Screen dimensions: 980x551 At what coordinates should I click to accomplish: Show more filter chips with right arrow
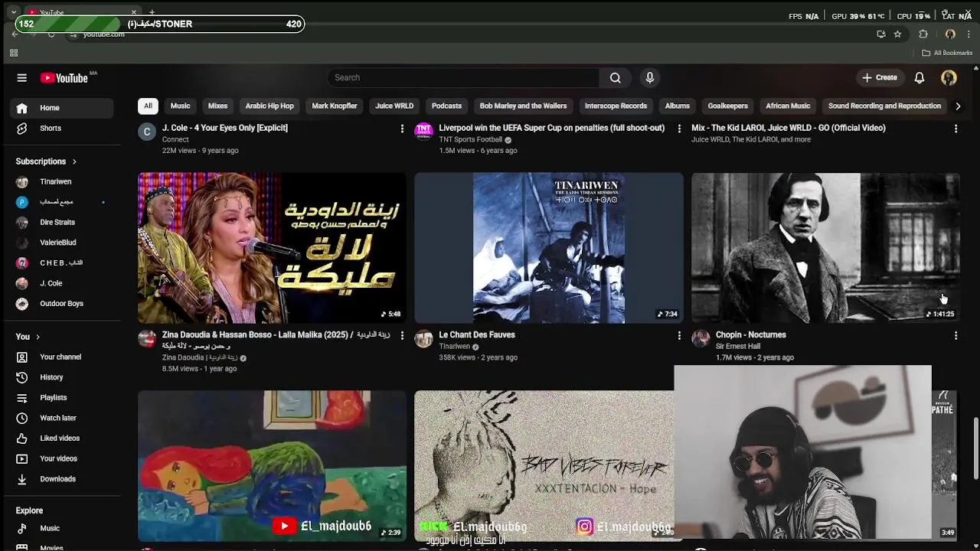(x=957, y=106)
